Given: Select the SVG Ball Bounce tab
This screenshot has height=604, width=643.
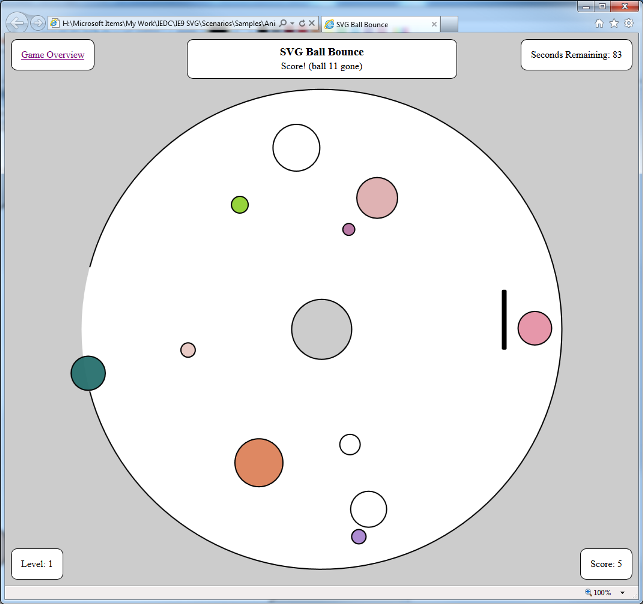Looking at the screenshot, I should point(381,24).
